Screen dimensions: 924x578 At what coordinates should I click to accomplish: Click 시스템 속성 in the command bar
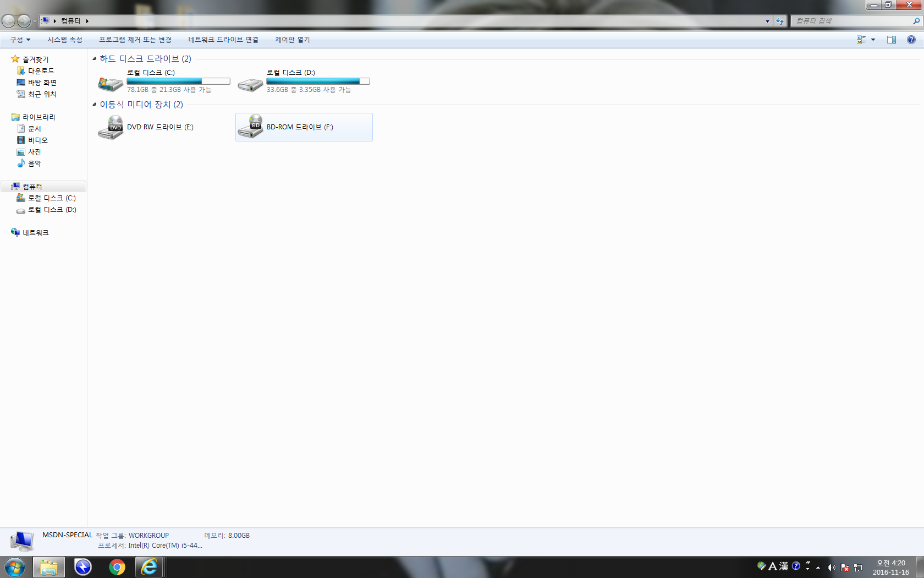point(65,40)
